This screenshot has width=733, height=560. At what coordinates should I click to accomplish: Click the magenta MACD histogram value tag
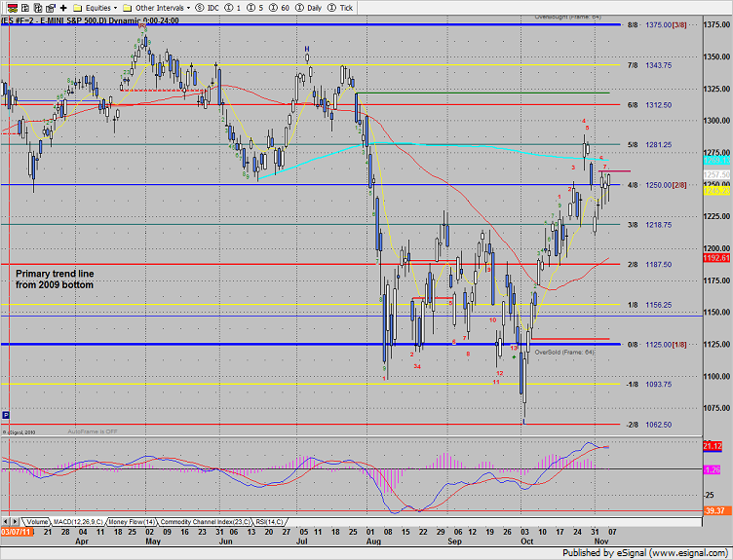[x=712, y=469]
